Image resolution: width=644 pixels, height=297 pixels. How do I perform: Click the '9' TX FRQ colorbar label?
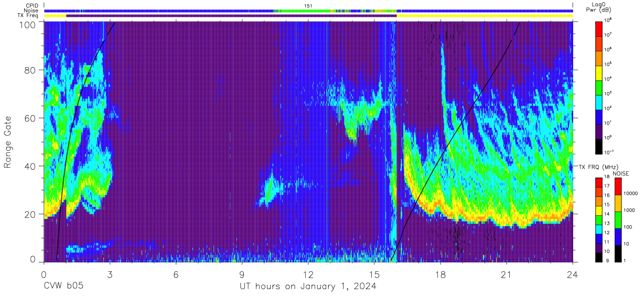tap(607, 261)
